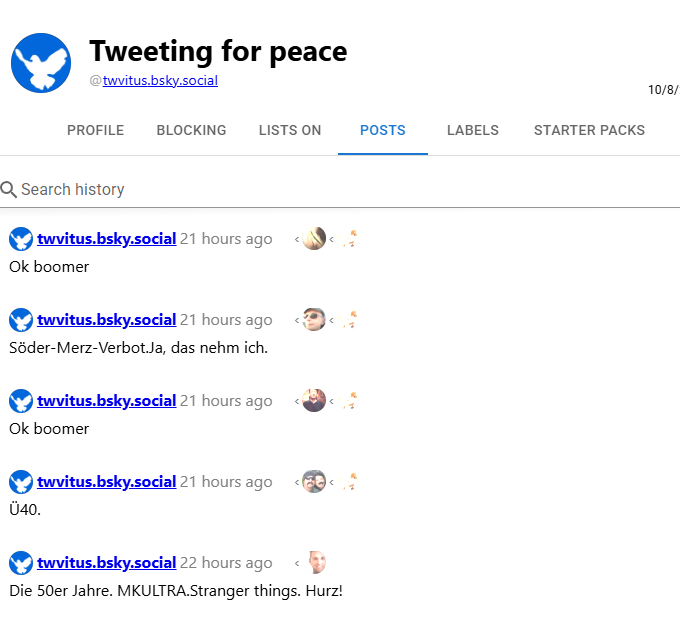Click dove avatar on MKULTRA post

tap(21, 563)
